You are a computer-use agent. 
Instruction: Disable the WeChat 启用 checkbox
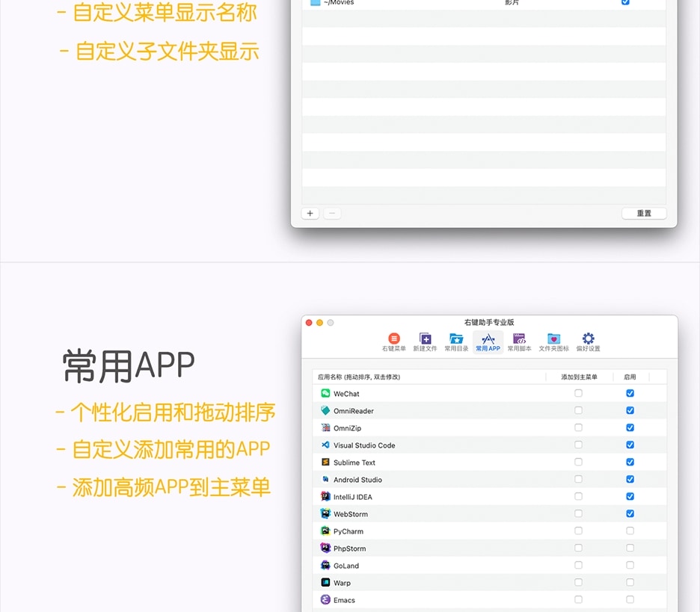[x=630, y=393]
